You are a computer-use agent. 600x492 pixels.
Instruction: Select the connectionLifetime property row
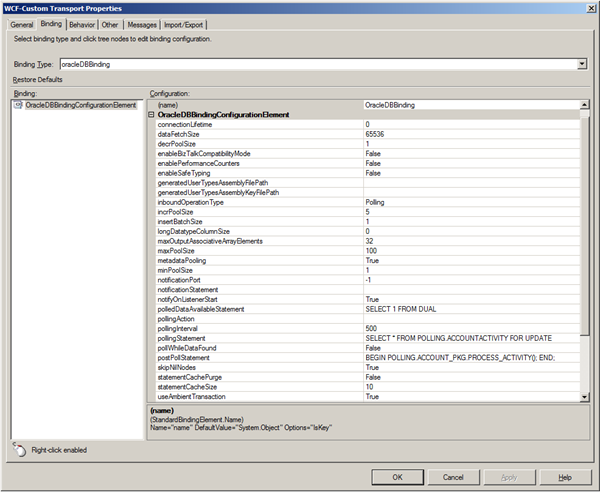tap(368, 124)
